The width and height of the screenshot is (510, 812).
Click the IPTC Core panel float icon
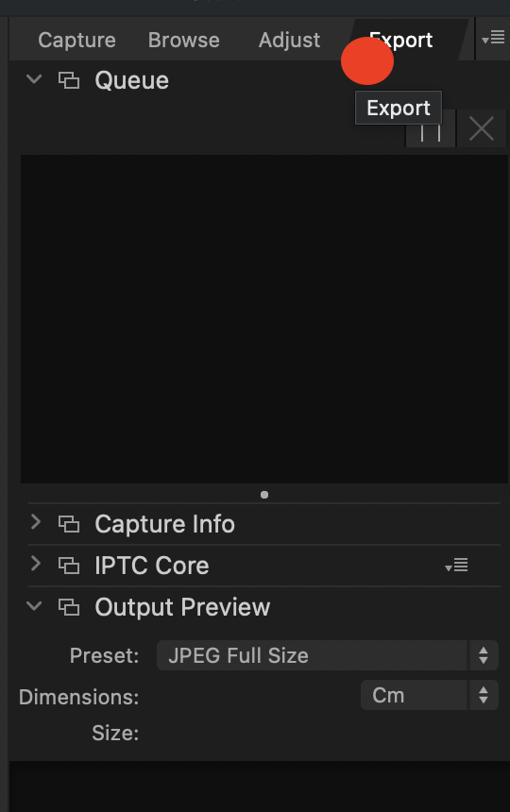[69, 566]
